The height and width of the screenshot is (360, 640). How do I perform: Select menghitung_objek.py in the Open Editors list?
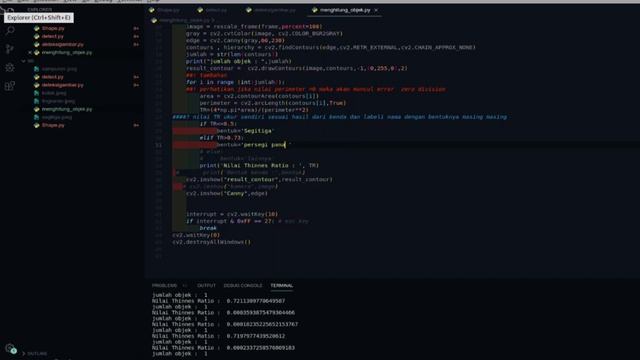pos(67,53)
